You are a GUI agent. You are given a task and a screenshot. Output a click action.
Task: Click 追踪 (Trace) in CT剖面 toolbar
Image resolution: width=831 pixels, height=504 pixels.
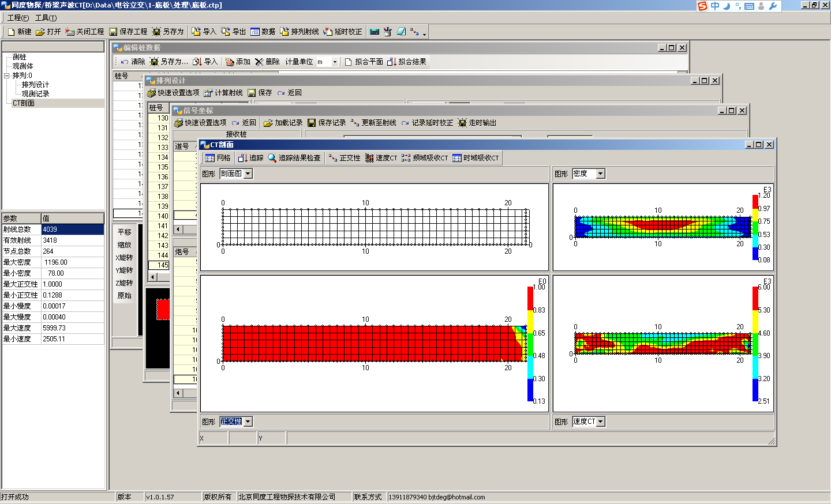pyautogui.click(x=251, y=158)
